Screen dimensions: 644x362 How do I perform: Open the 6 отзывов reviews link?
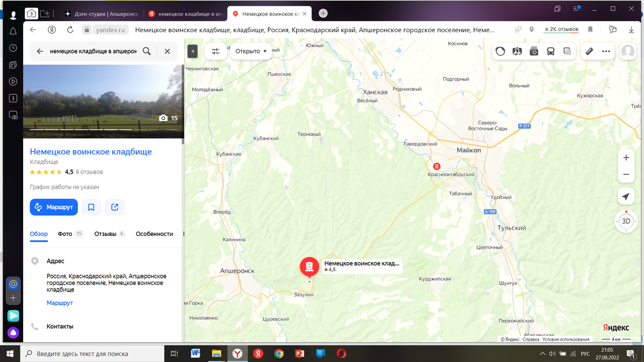(x=89, y=172)
